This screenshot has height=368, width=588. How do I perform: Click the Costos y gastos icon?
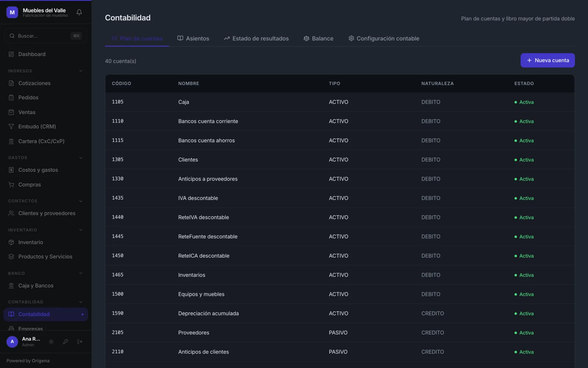pyautogui.click(x=11, y=170)
